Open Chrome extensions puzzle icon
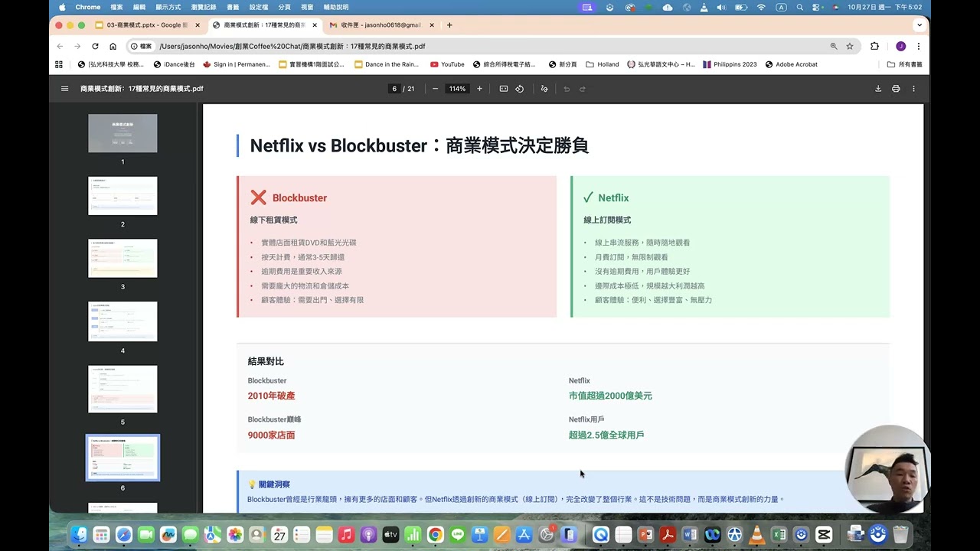 875,46
